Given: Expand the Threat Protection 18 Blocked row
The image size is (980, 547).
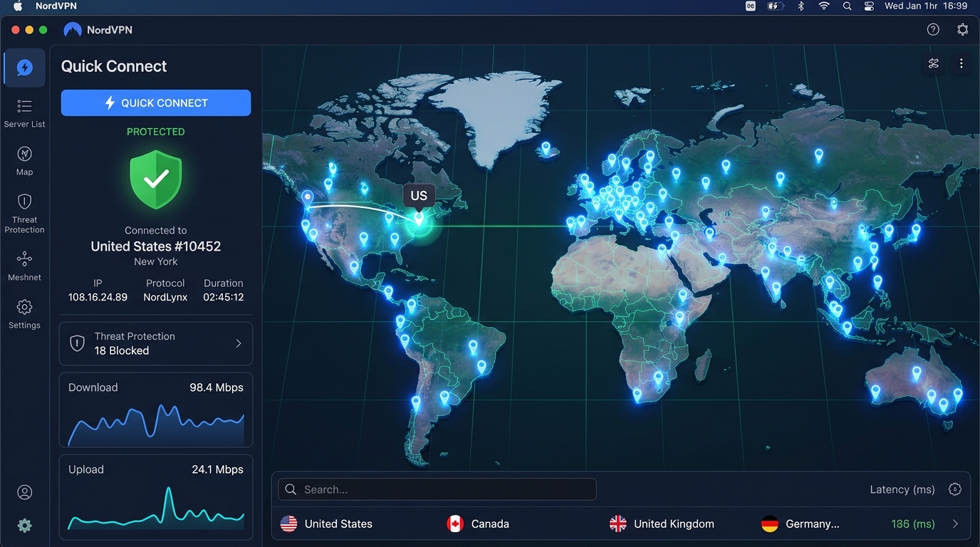Looking at the screenshot, I should pos(156,343).
